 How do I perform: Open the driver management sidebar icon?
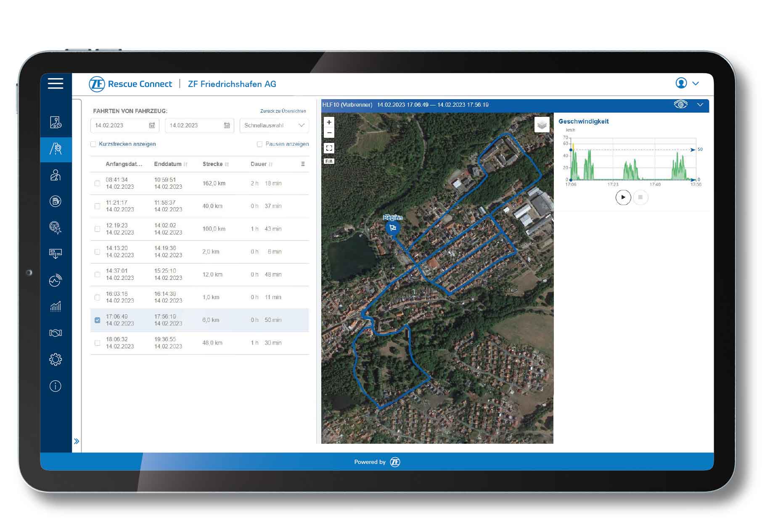tap(56, 175)
